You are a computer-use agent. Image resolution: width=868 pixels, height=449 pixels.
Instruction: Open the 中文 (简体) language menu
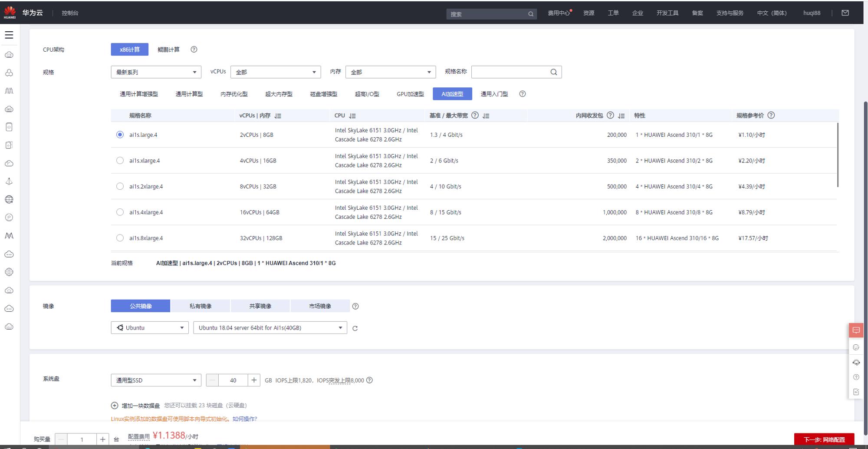point(772,13)
